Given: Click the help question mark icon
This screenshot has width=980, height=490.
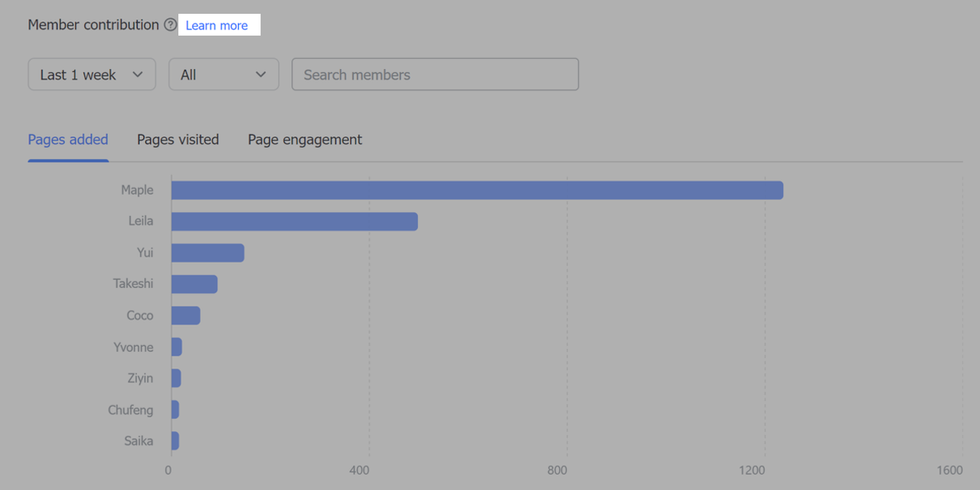Looking at the screenshot, I should (170, 25).
